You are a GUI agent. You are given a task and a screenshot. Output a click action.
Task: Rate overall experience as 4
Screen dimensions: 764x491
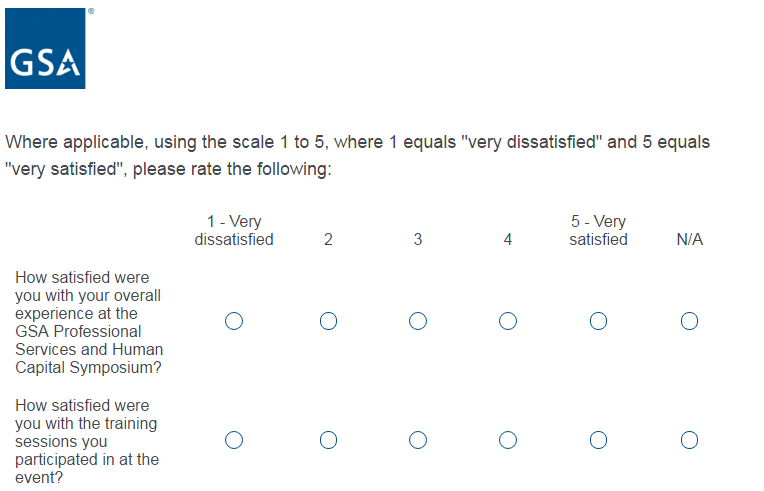pos(508,321)
